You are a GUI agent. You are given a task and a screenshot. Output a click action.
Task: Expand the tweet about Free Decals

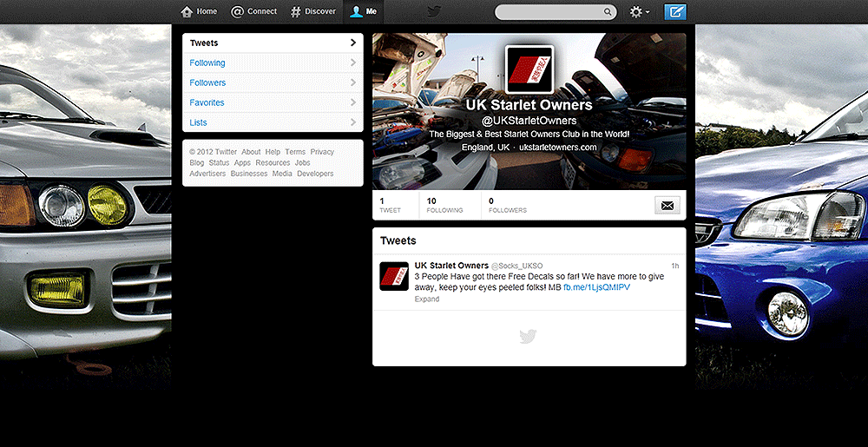(426, 299)
